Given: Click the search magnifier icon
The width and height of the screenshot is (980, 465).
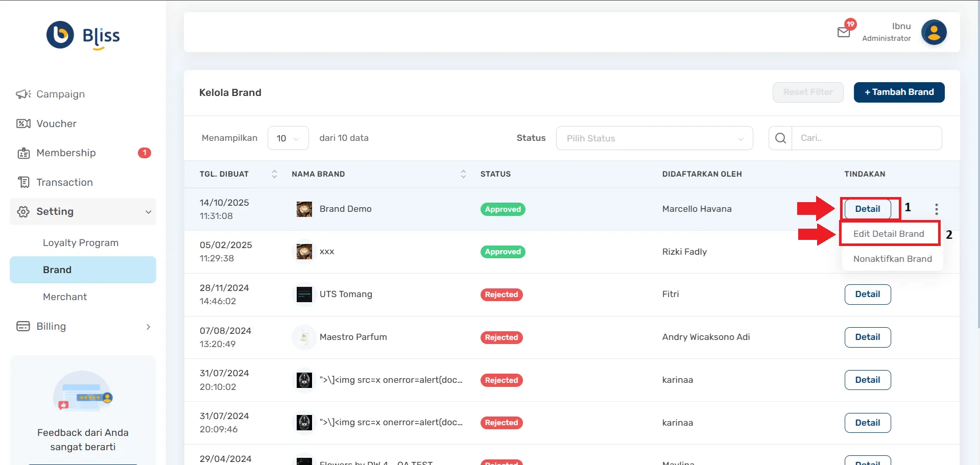Looking at the screenshot, I should click(x=780, y=138).
